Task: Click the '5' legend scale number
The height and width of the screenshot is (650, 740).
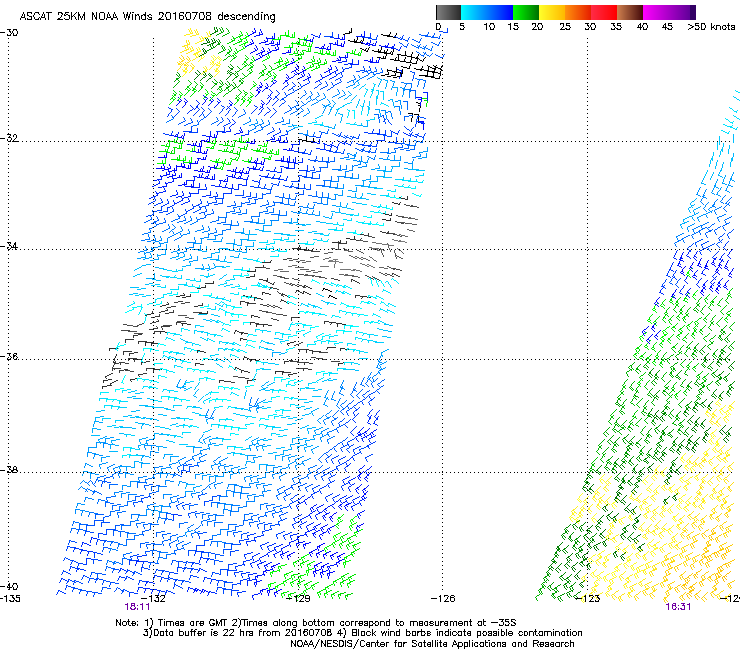Action: point(462,27)
